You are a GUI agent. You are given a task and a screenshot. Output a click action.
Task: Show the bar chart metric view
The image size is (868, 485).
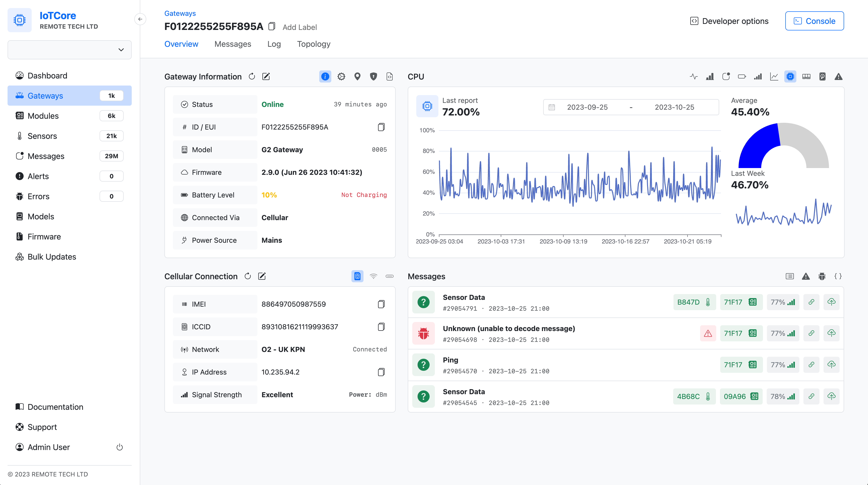click(710, 76)
